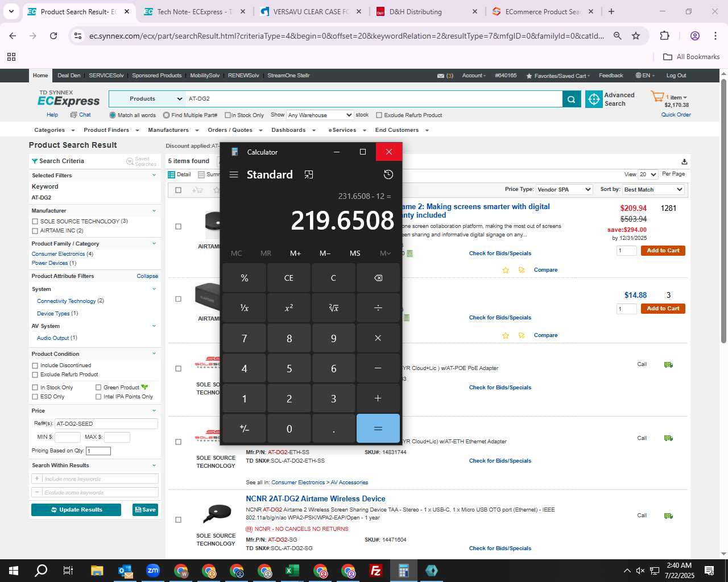Image resolution: width=728 pixels, height=582 pixels.
Task: Click the square root key in Calculator
Action: pyautogui.click(x=333, y=307)
